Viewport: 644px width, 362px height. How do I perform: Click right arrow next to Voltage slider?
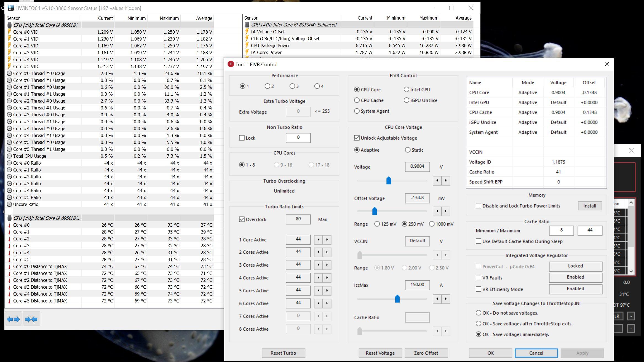click(446, 181)
